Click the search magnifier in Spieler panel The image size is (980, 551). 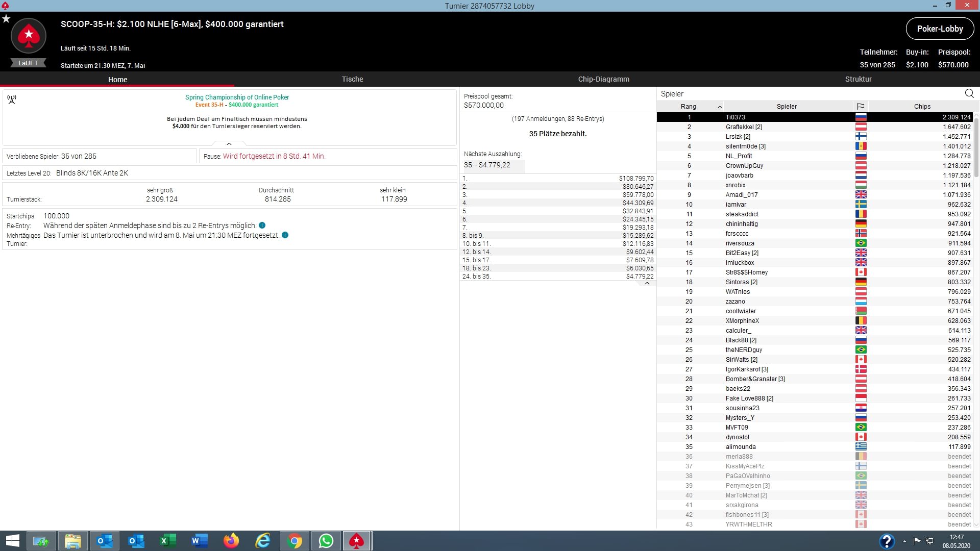point(969,93)
